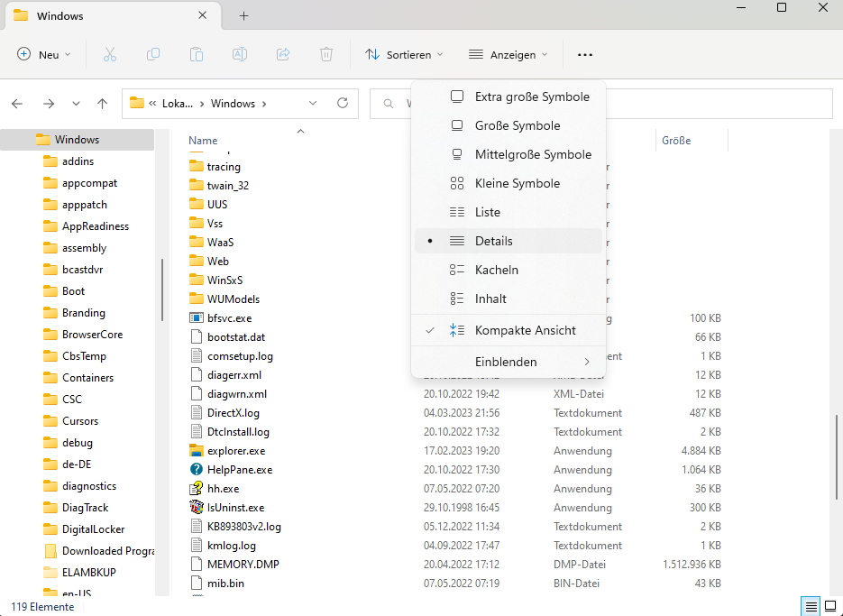Select HelpPane.exe help icon
The width and height of the screenshot is (843, 616).
pos(197,470)
